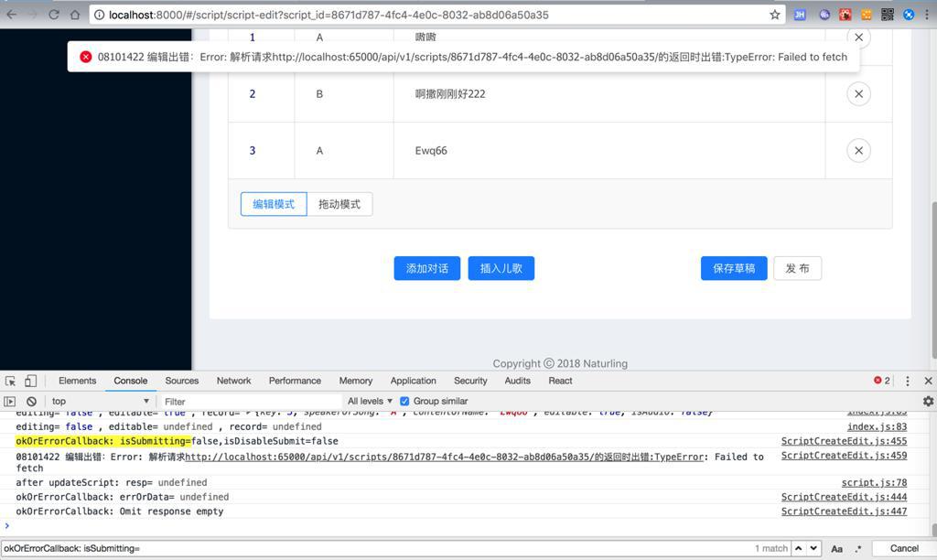Image resolution: width=937 pixels, height=560 pixels.
Task: Switch to the Performance tab
Action: pos(295,381)
